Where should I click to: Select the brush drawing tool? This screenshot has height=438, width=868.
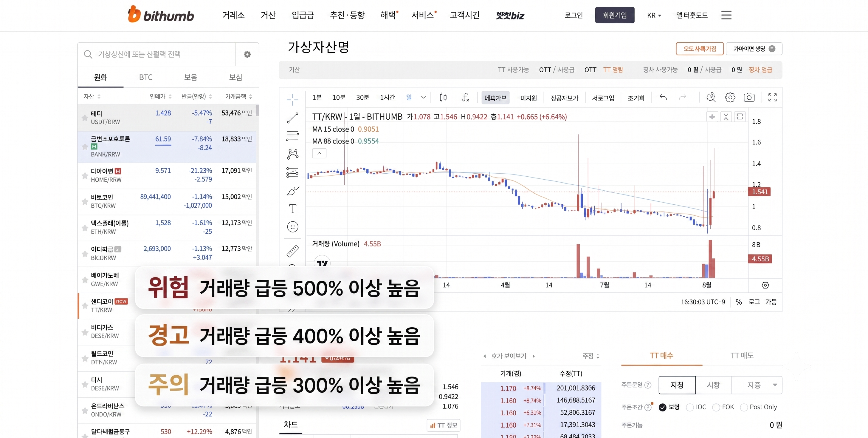point(292,191)
